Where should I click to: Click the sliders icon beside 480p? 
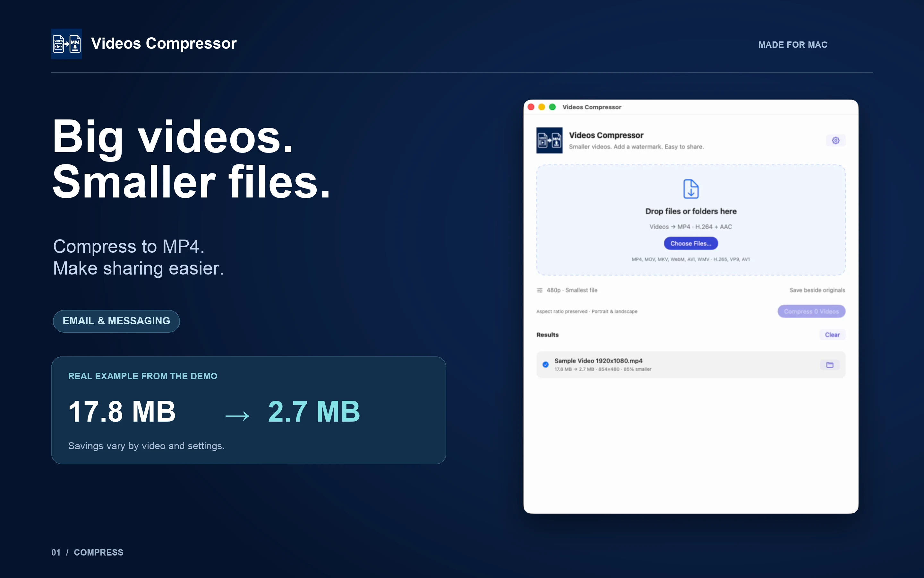pyautogui.click(x=540, y=290)
